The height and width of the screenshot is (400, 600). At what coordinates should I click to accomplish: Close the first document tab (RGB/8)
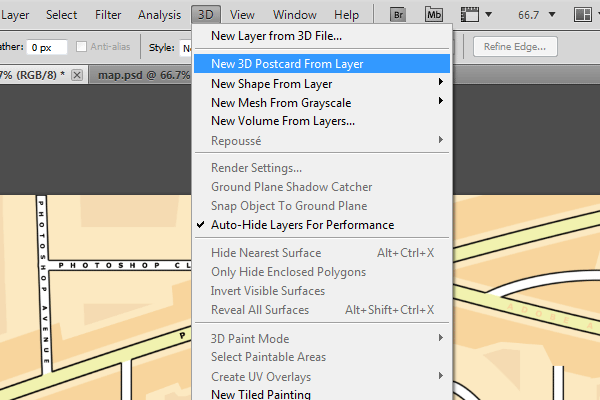(x=77, y=75)
